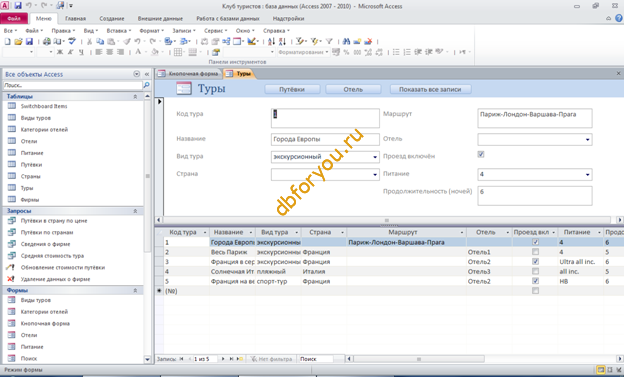This screenshot has height=377, width=624.
Task: Open the Сервис menu
Action: (x=215, y=30)
